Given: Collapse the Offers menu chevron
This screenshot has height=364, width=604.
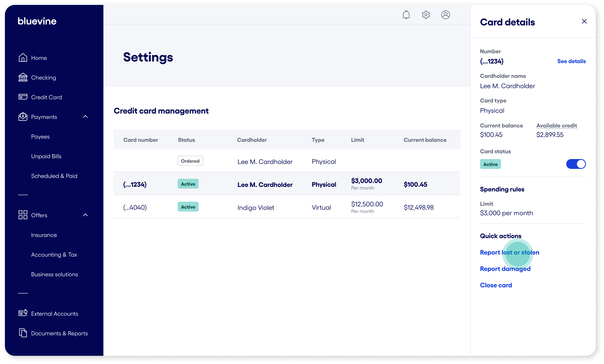Looking at the screenshot, I should pyautogui.click(x=85, y=215).
